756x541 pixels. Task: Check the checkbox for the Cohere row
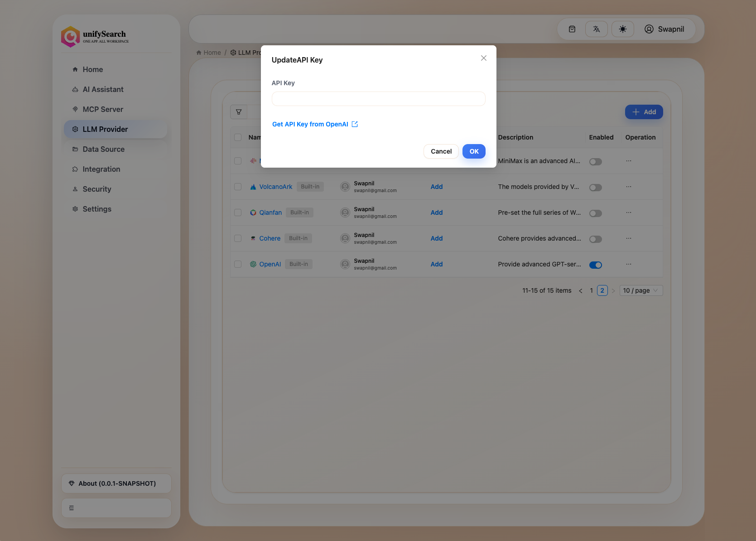[x=238, y=238]
